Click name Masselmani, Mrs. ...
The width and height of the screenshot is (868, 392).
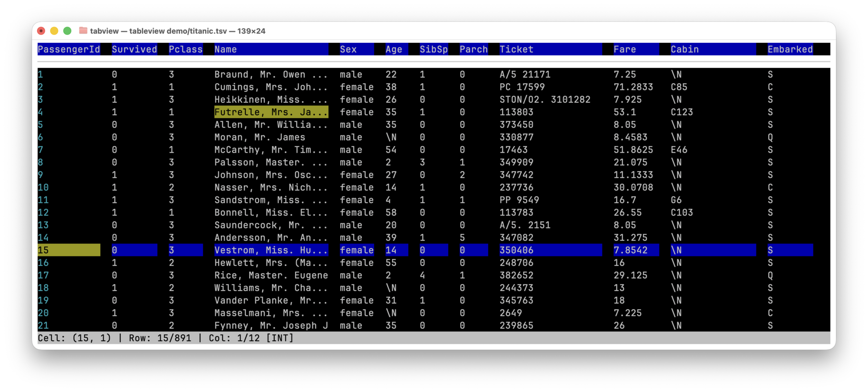click(x=271, y=313)
